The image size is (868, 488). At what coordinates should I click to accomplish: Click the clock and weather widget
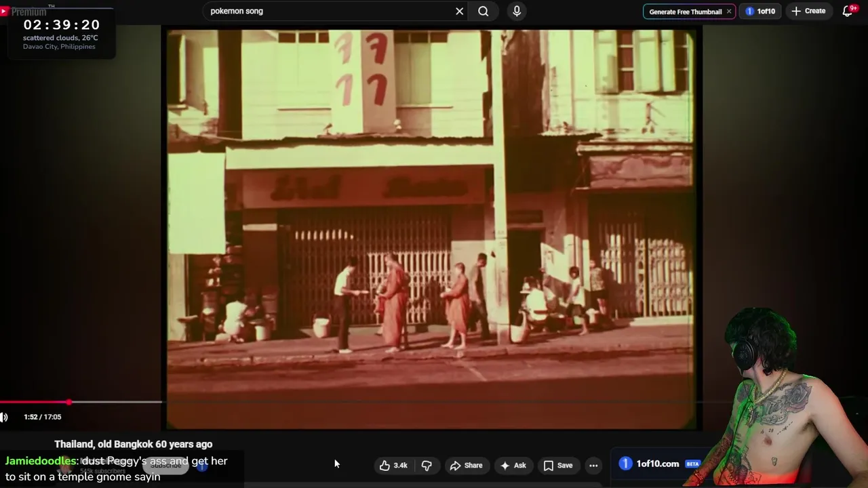[61, 33]
